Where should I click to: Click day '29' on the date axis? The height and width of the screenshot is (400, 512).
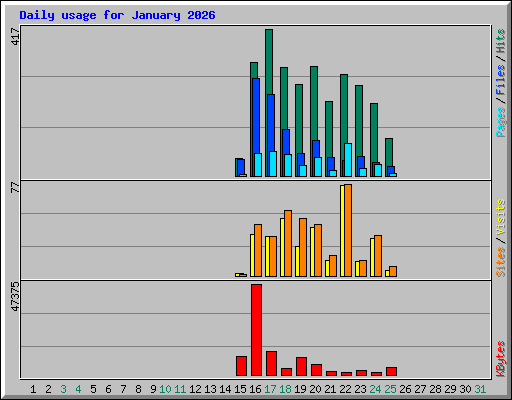[450, 389]
